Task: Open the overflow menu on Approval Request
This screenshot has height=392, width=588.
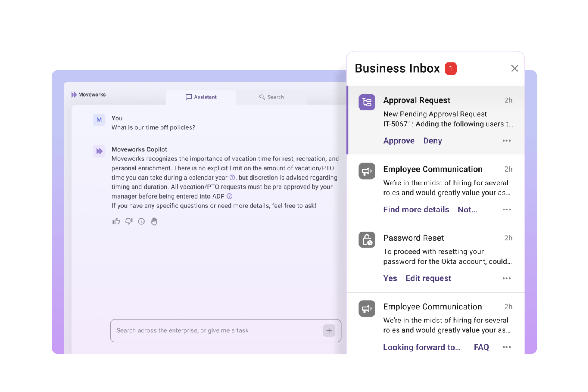Action: point(506,141)
